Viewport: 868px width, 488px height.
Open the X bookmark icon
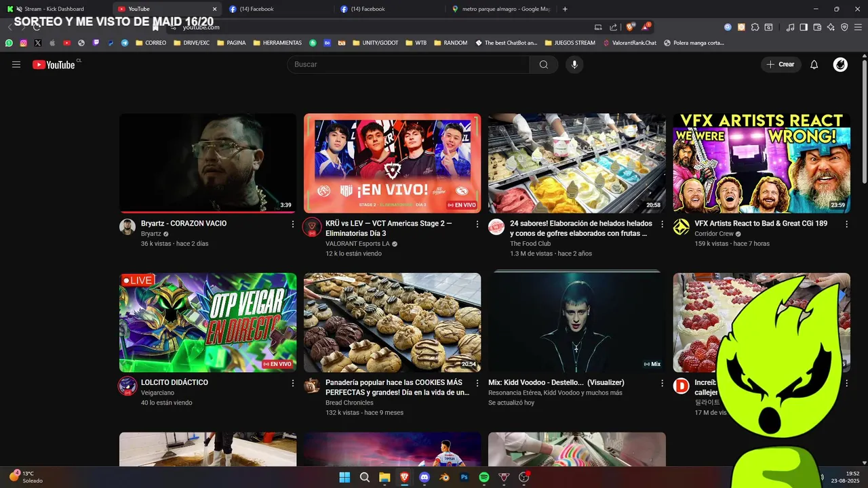[38, 43]
